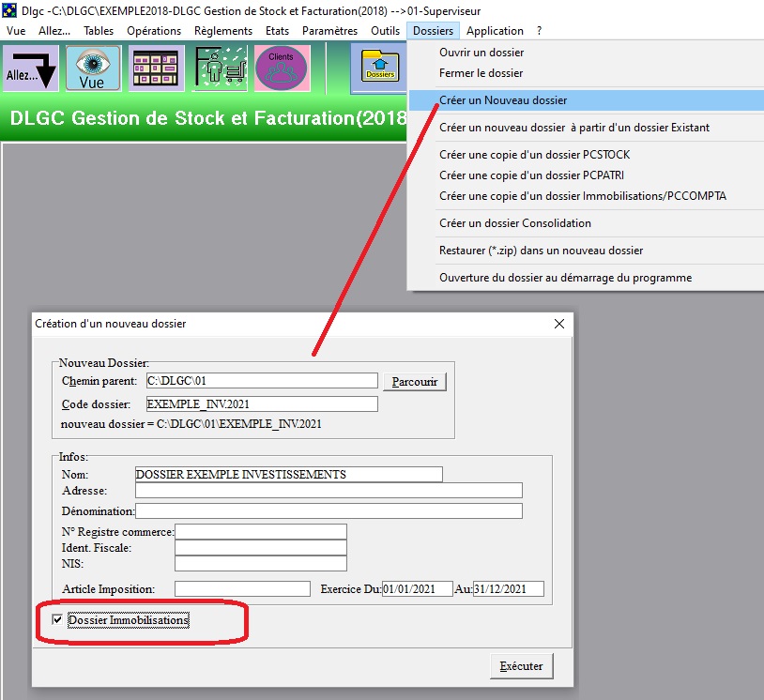The width and height of the screenshot is (764, 700).
Task: Open the ? help menu
Action: pos(540,31)
